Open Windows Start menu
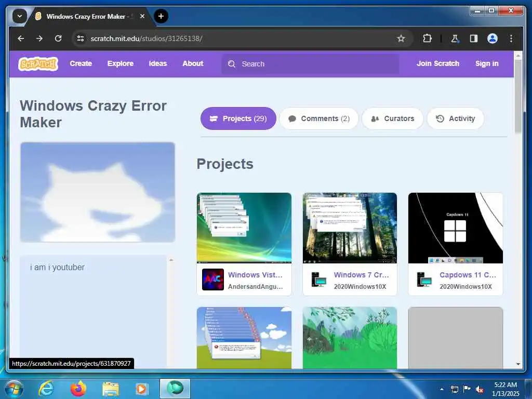Screen dimensions: 532x399 pos(14,389)
